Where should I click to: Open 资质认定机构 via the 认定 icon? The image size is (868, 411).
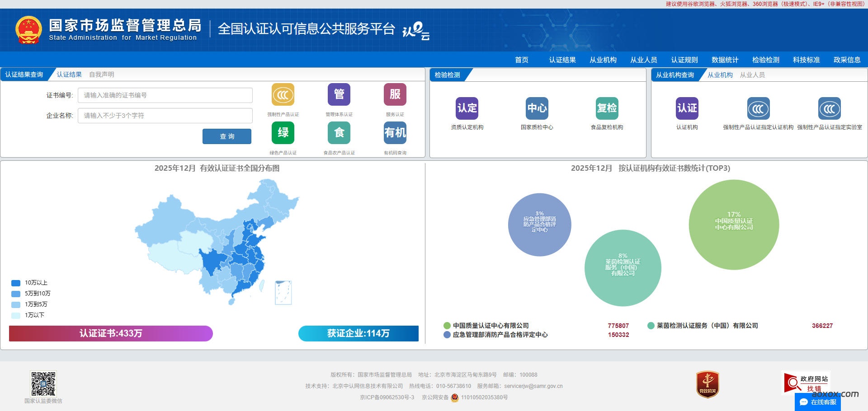click(467, 108)
